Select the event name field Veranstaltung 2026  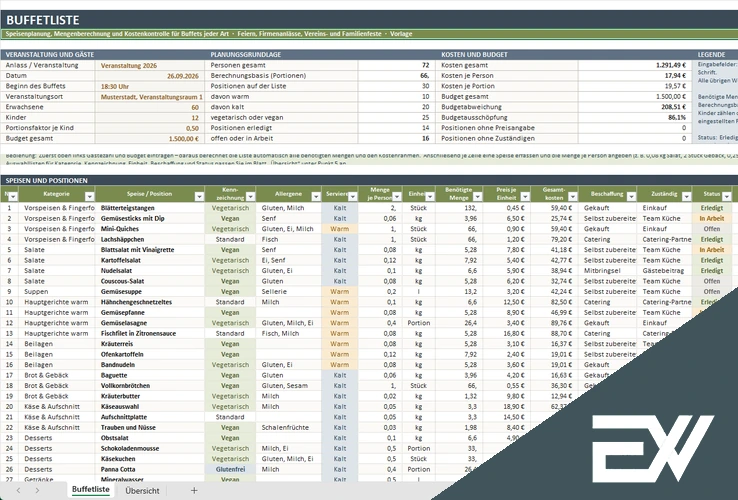coord(150,65)
